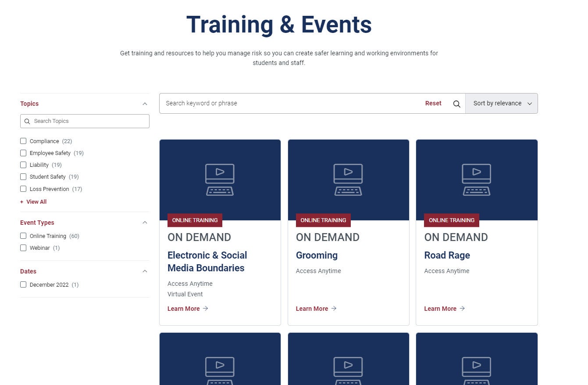This screenshot has height=385, width=588.
Task: Click the Topics section heading
Action: coord(29,104)
